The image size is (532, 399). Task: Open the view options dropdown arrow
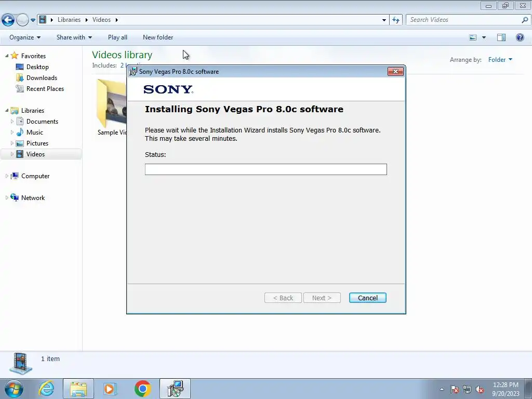tap(484, 37)
